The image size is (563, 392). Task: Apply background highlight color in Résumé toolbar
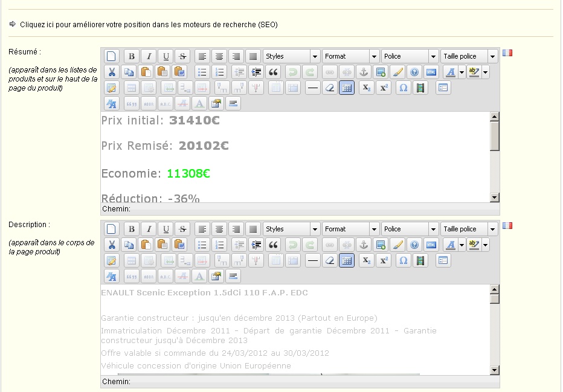[474, 72]
